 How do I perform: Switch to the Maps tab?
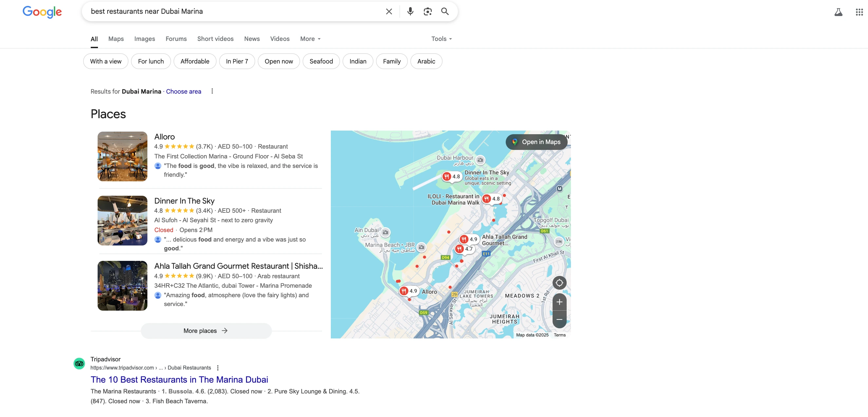pos(116,39)
